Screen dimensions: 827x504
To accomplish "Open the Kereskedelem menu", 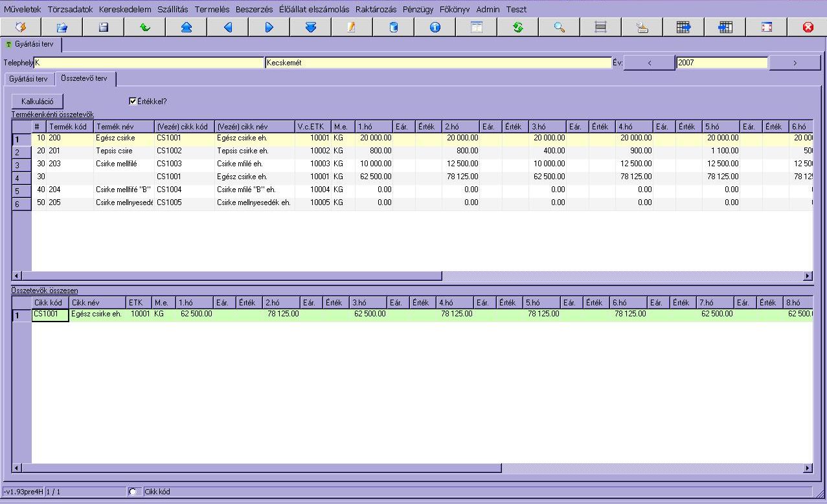I will (x=125, y=9).
